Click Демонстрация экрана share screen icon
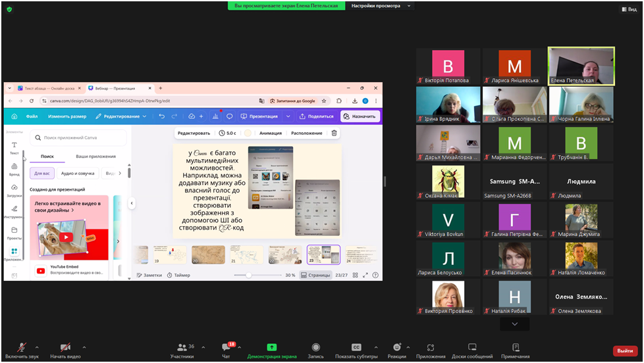This screenshot has height=363, width=644. coord(271,348)
